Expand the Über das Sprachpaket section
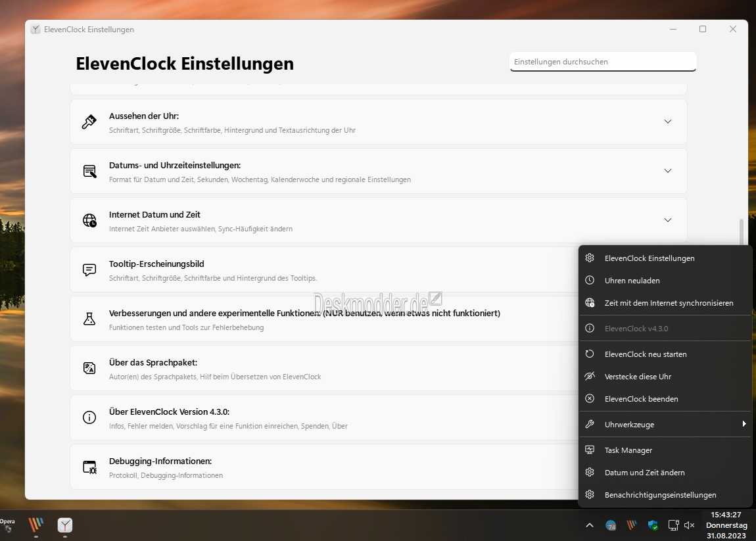The width and height of the screenshot is (756, 541). click(x=324, y=368)
